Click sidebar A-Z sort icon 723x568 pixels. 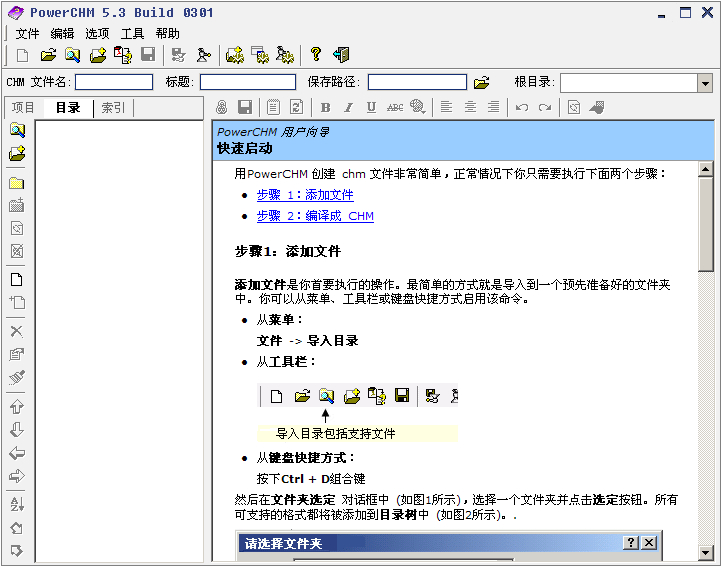(17, 504)
